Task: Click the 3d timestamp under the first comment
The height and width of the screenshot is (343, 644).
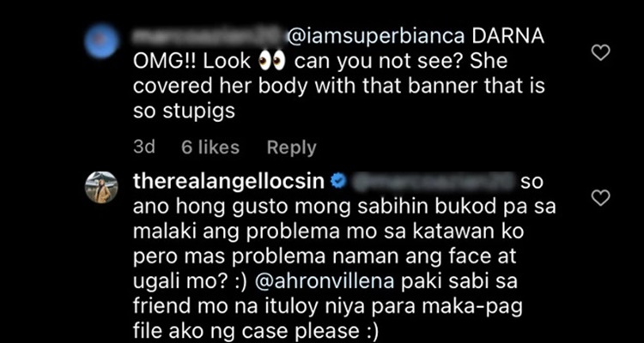Action: [144, 147]
